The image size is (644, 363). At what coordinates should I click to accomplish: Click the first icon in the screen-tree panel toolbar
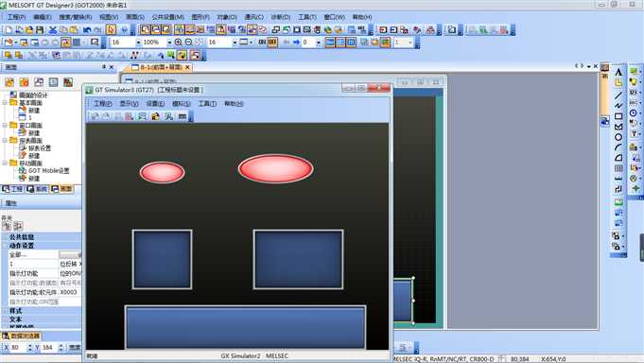(9, 82)
